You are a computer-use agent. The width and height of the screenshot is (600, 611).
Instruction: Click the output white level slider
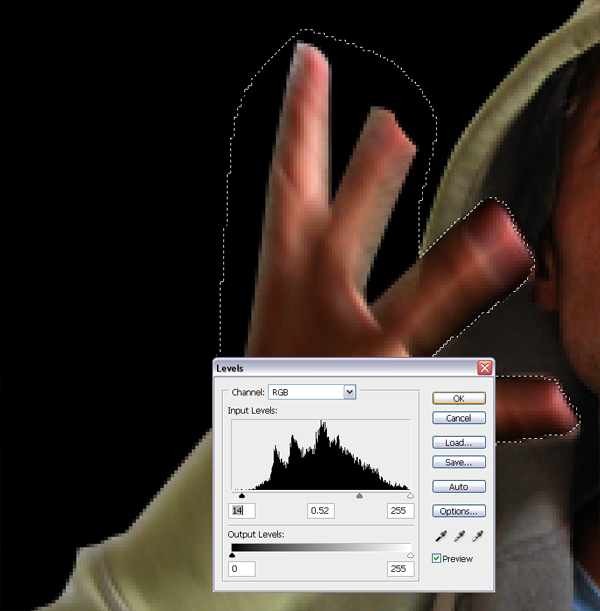[x=410, y=555]
